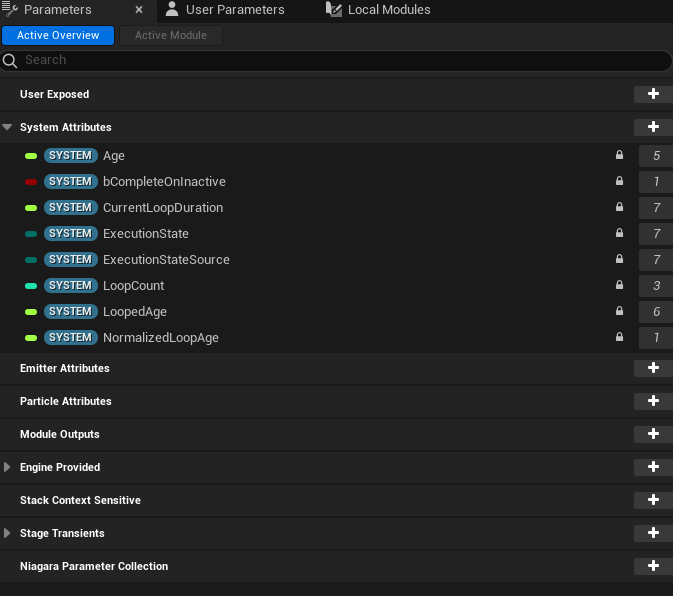The width and height of the screenshot is (673, 596).
Task: Click the lock icon on ExecutionStateSource row
Action: 619,259
